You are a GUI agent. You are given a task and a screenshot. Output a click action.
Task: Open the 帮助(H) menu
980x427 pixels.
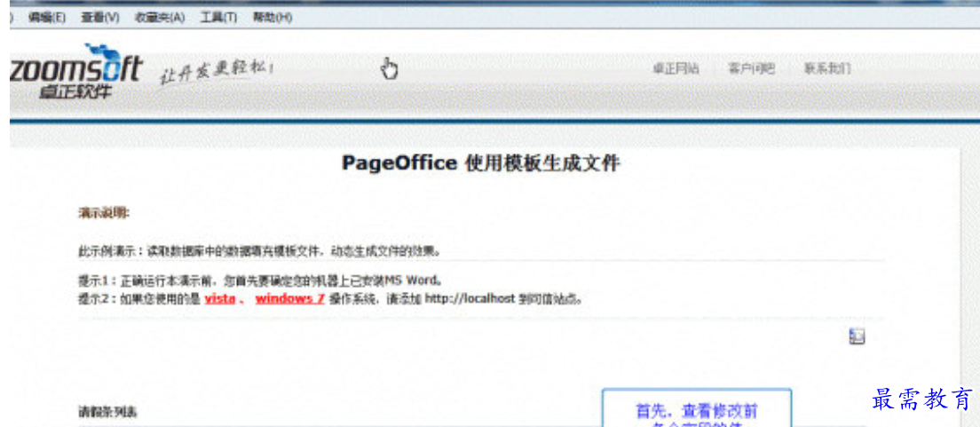tap(273, 18)
